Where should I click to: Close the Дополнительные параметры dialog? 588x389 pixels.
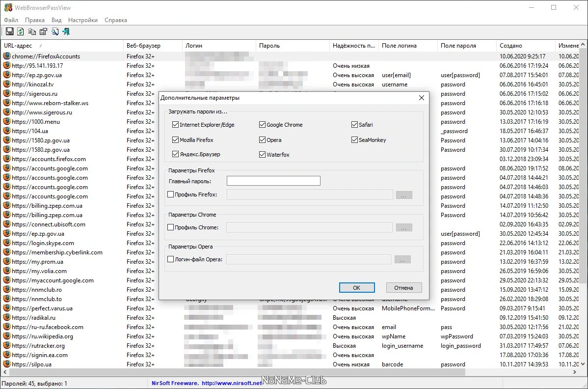(x=422, y=98)
